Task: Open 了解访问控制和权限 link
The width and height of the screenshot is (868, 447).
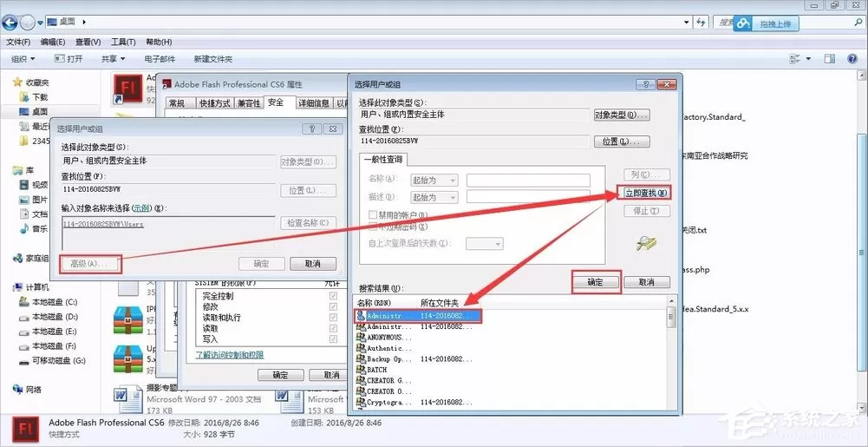Action: 230,355
